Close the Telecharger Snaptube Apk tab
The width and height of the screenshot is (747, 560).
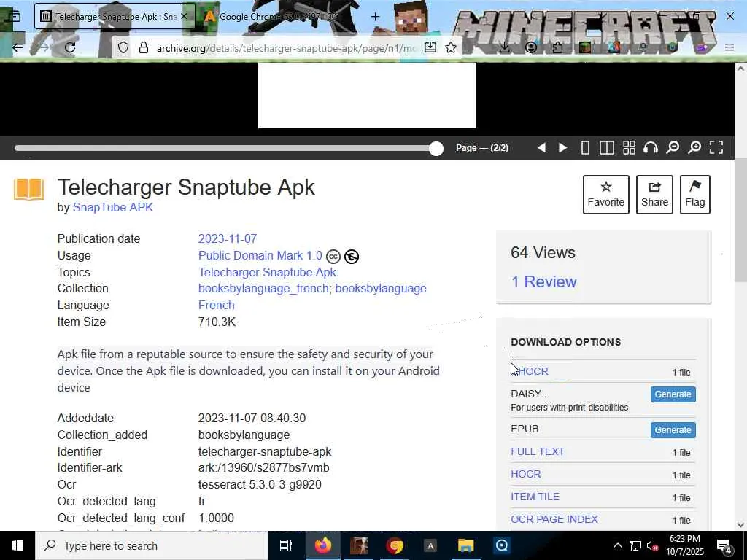click(185, 16)
